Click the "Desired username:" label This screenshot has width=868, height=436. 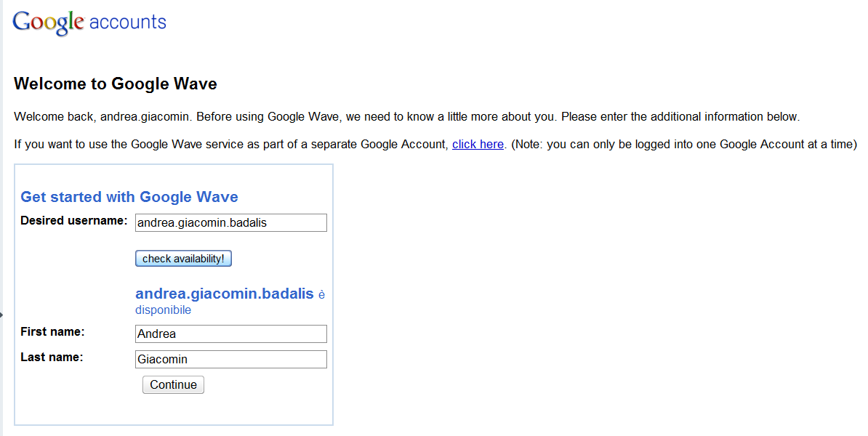click(73, 221)
